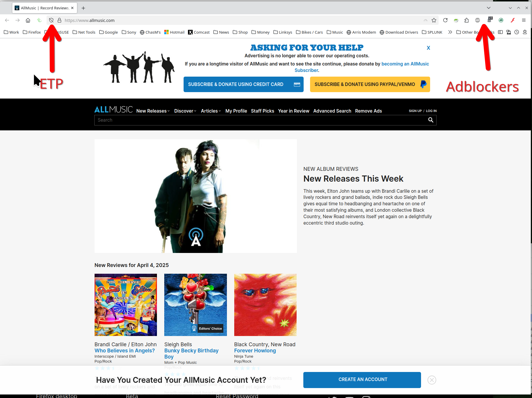Open the SPLUNK bookmarks folder
This screenshot has width=532, height=398.
432,32
